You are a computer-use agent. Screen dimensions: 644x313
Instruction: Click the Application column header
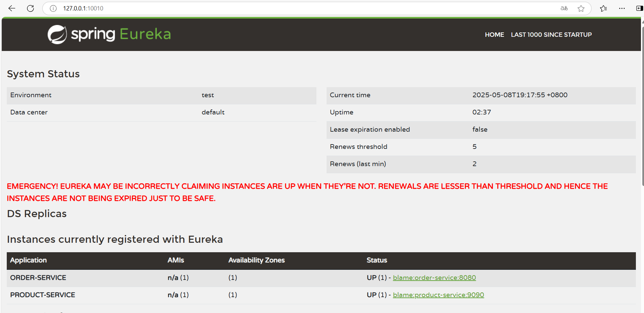tap(28, 260)
